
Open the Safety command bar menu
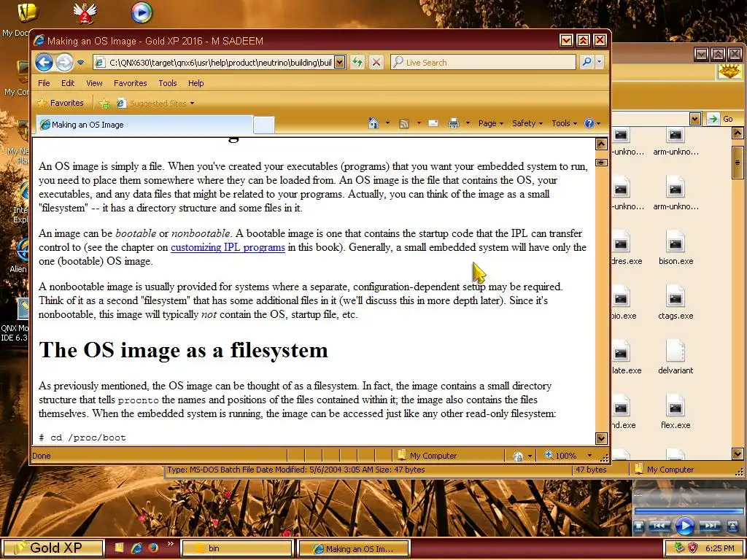coord(527,123)
